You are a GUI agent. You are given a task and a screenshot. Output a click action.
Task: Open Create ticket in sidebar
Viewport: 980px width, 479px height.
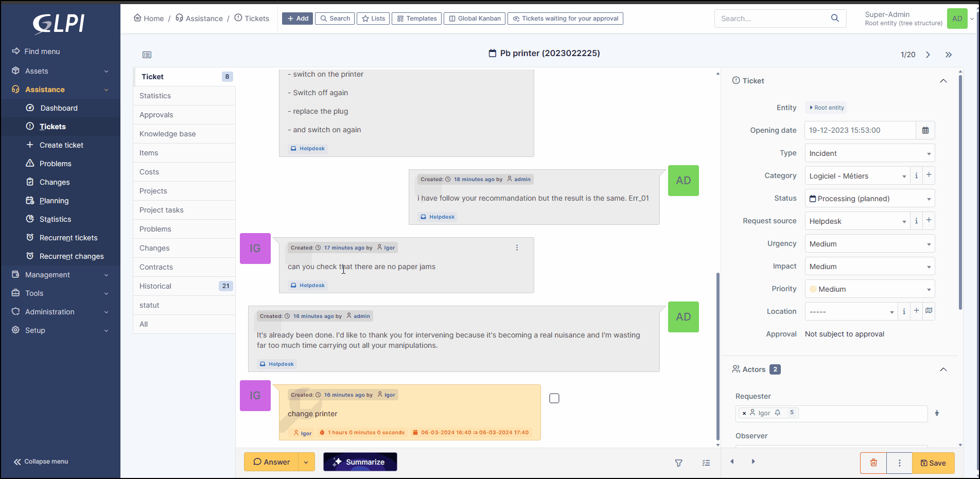click(61, 145)
